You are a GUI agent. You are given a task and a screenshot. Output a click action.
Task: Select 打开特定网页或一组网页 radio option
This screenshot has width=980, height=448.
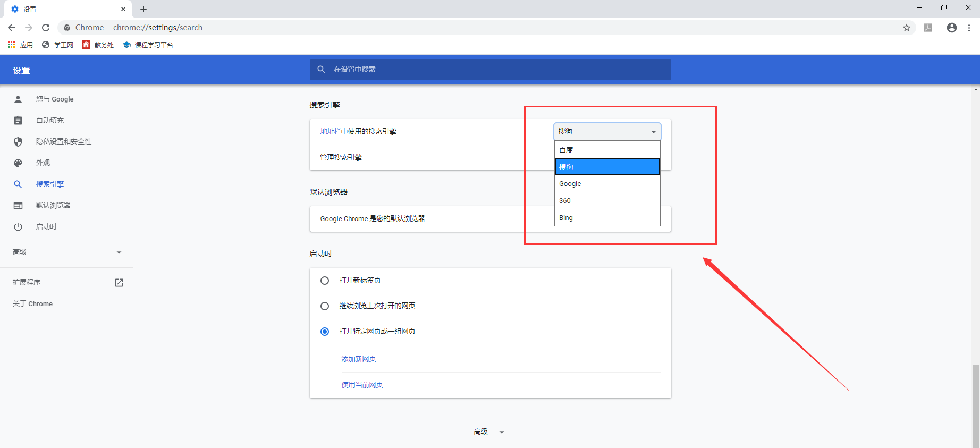click(325, 332)
